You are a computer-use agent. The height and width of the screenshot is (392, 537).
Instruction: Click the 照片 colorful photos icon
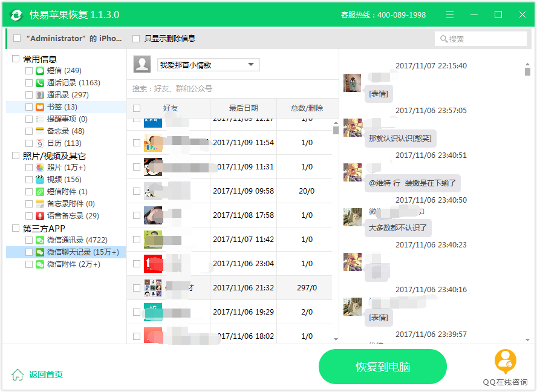pos(40,168)
